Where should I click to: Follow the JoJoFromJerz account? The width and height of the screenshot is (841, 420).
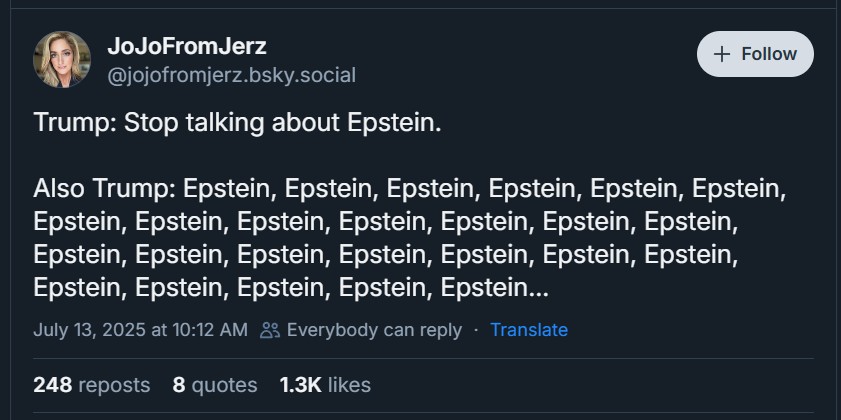pyautogui.click(x=755, y=54)
